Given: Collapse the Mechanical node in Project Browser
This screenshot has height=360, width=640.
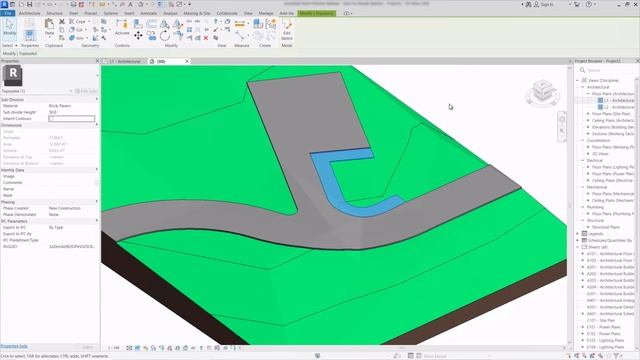Looking at the screenshot, I should tap(583, 187).
